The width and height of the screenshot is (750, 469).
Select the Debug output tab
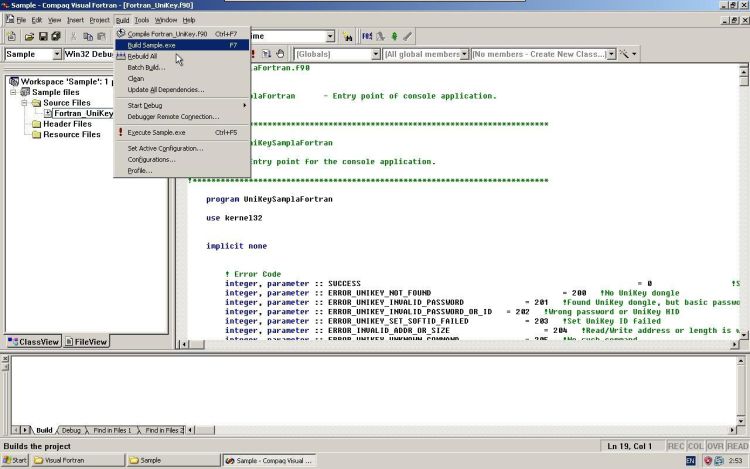(x=71, y=430)
